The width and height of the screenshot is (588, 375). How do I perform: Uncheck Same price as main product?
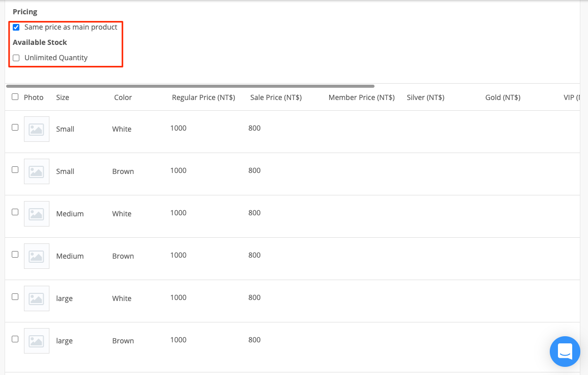pos(16,27)
